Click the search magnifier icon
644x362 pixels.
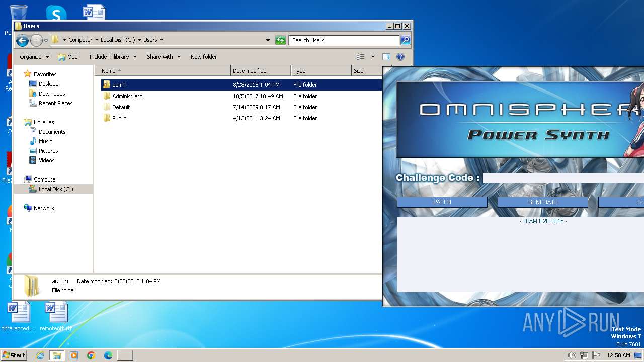406,40
